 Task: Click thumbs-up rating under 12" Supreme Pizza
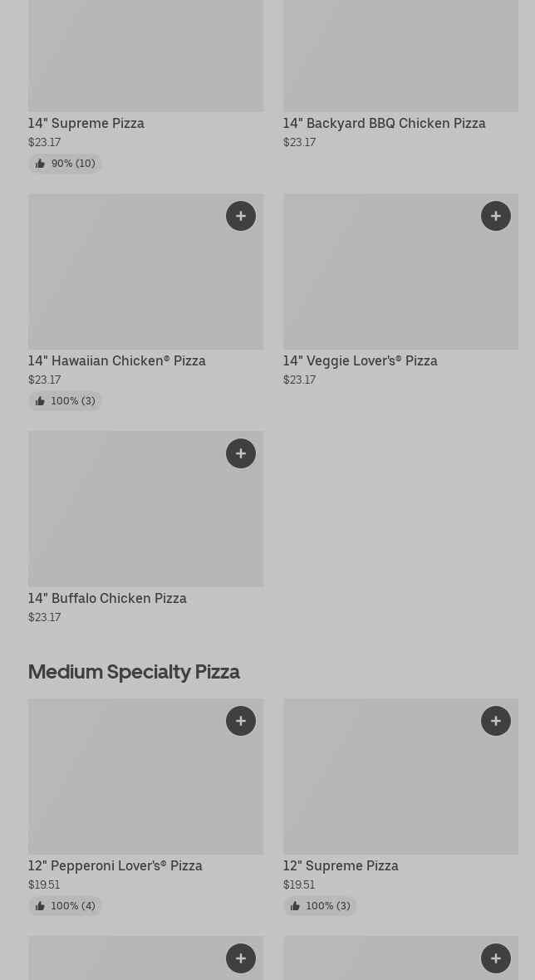click(x=321, y=906)
